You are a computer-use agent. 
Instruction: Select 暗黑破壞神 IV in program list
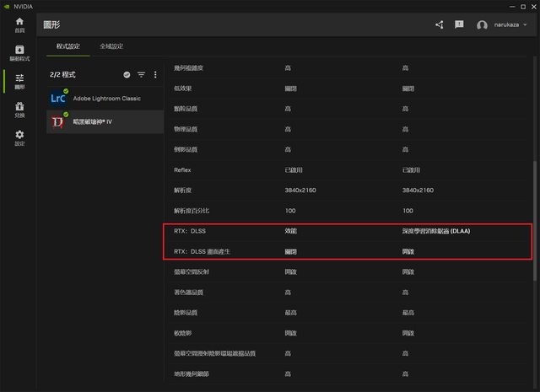tap(105, 122)
